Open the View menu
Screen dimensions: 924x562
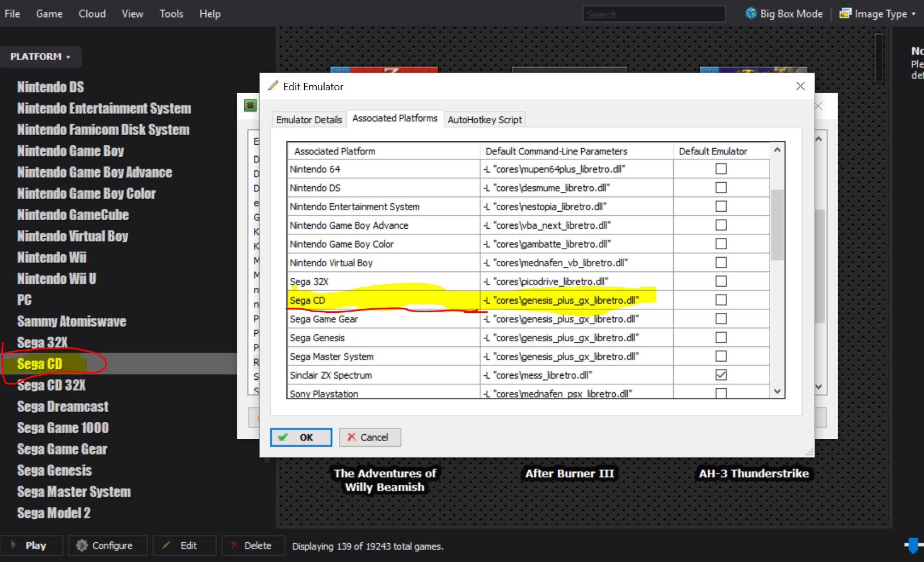132,14
